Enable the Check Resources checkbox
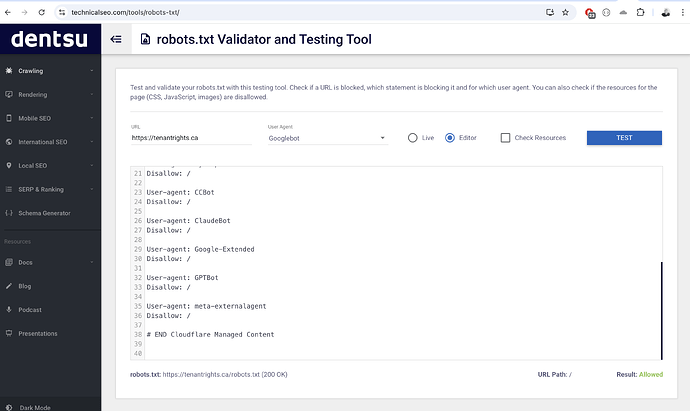690x411 pixels. 506,138
